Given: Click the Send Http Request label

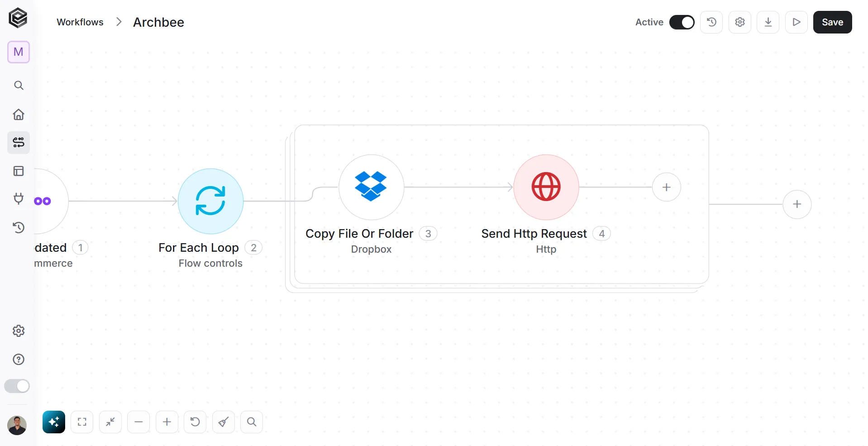Looking at the screenshot, I should (x=534, y=234).
